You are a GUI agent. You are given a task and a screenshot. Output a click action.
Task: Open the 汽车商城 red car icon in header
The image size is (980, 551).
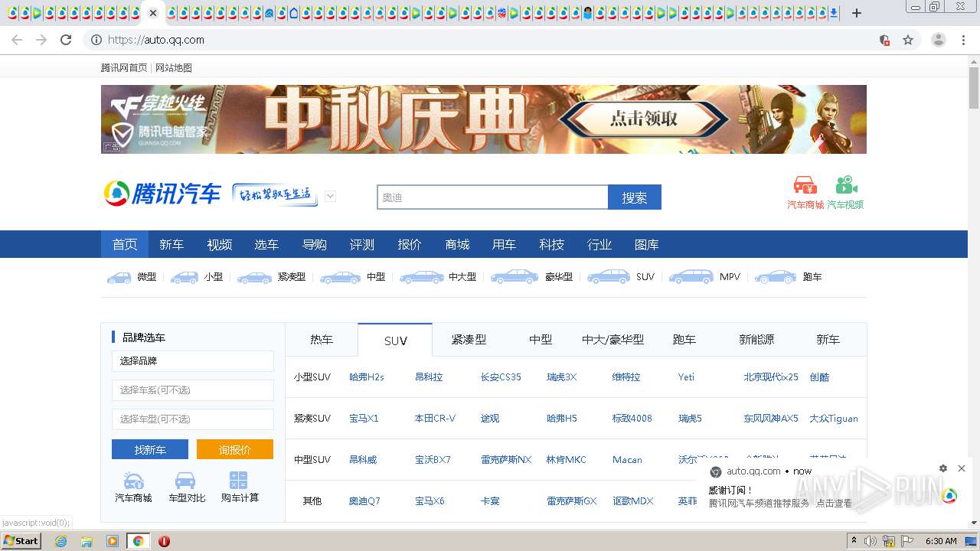805,185
